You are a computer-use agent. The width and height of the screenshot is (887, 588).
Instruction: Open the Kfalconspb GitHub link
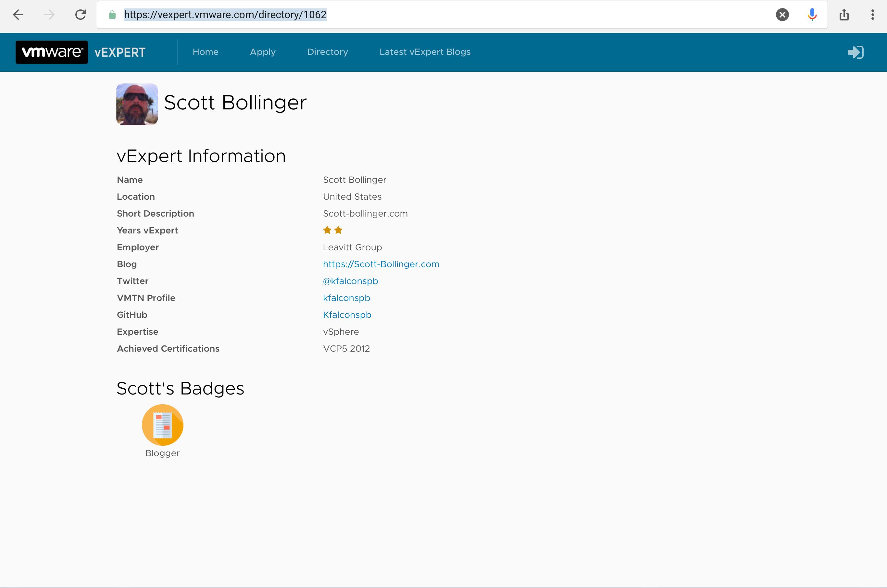pyautogui.click(x=347, y=315)
